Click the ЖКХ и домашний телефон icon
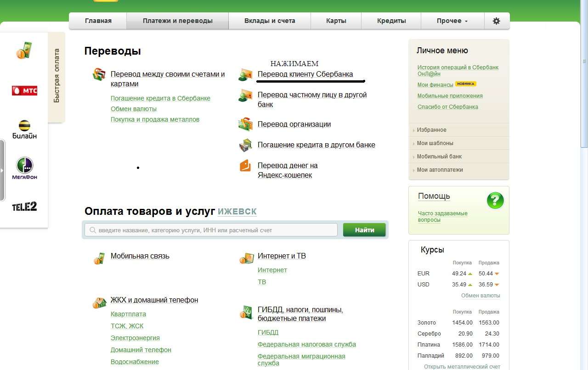This screenshot has width=588, height=370. [99, 302]
